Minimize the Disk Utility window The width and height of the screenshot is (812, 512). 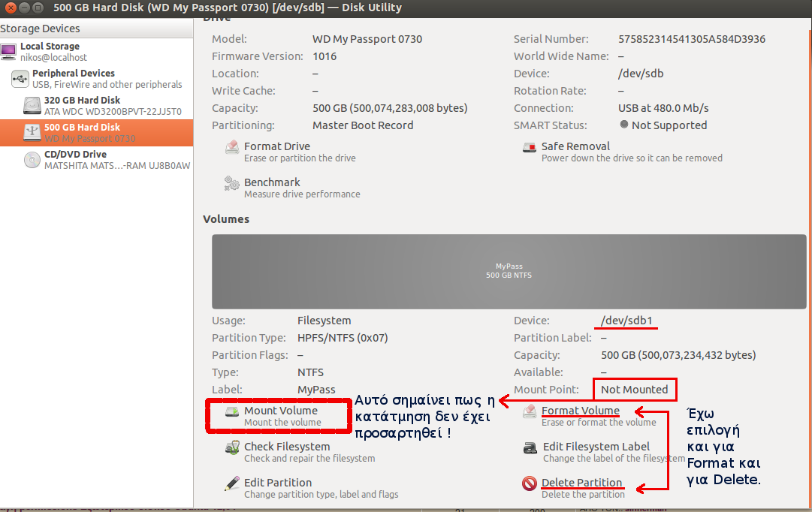(x=24, y=8)
